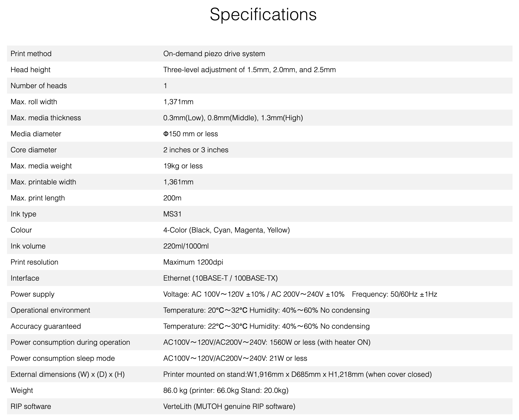Click the Ethernet interface value
The height and width of the screenshot is (420, 519).
pos(220,278)
